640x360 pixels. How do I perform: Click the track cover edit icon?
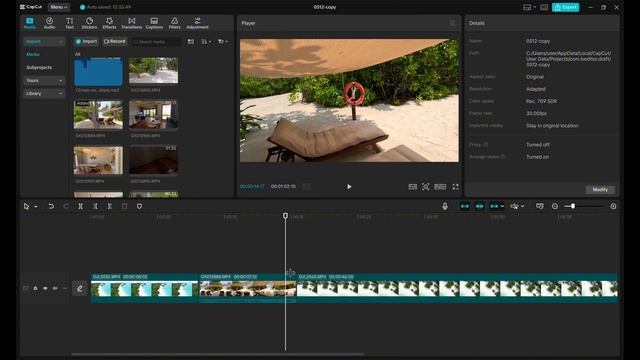tap(80, 288)
